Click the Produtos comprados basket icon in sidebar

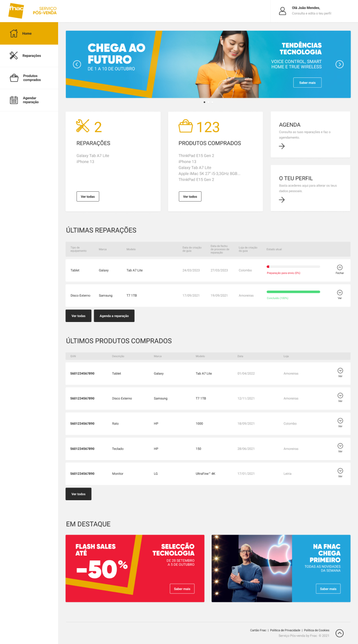pyautogui.click(x=14, y=78)
